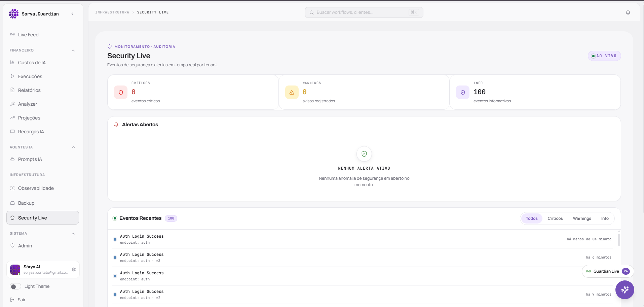Filter events by Warnings

point(582,218)
